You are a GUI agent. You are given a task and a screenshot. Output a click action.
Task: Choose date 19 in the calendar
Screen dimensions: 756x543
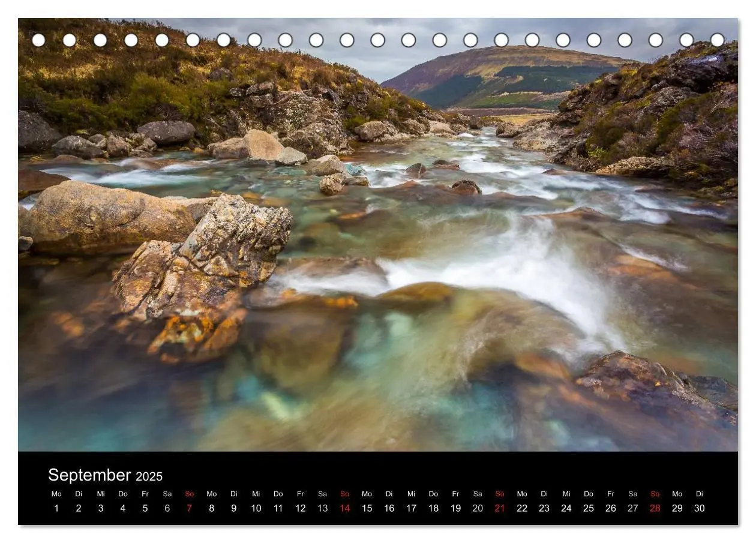456,508
